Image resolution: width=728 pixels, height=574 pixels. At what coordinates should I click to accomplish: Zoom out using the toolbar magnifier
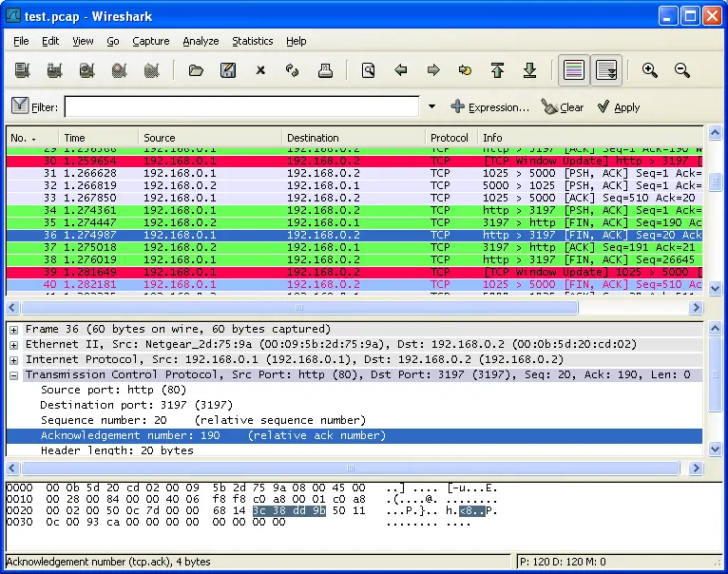coord(682,70)
